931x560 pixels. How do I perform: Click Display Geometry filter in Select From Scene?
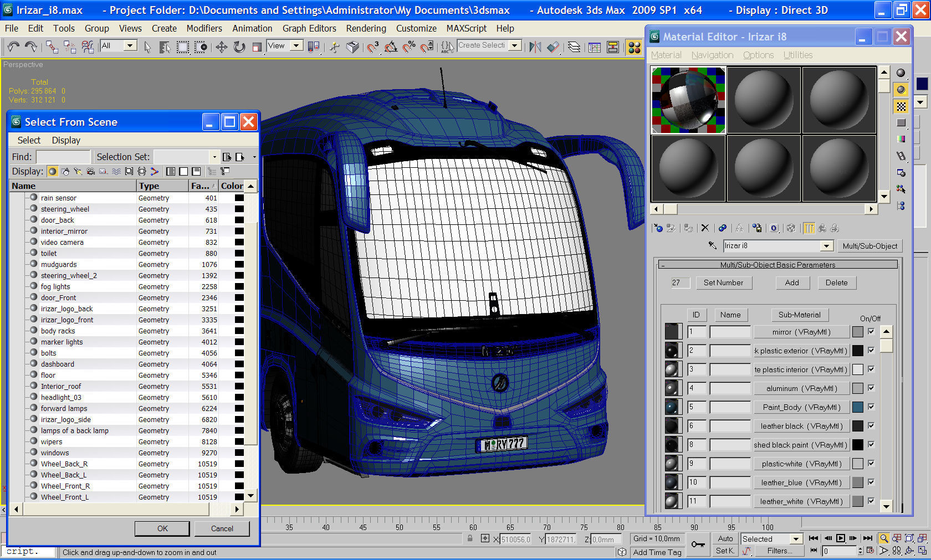pyautogui.click(x=53, y=171)
